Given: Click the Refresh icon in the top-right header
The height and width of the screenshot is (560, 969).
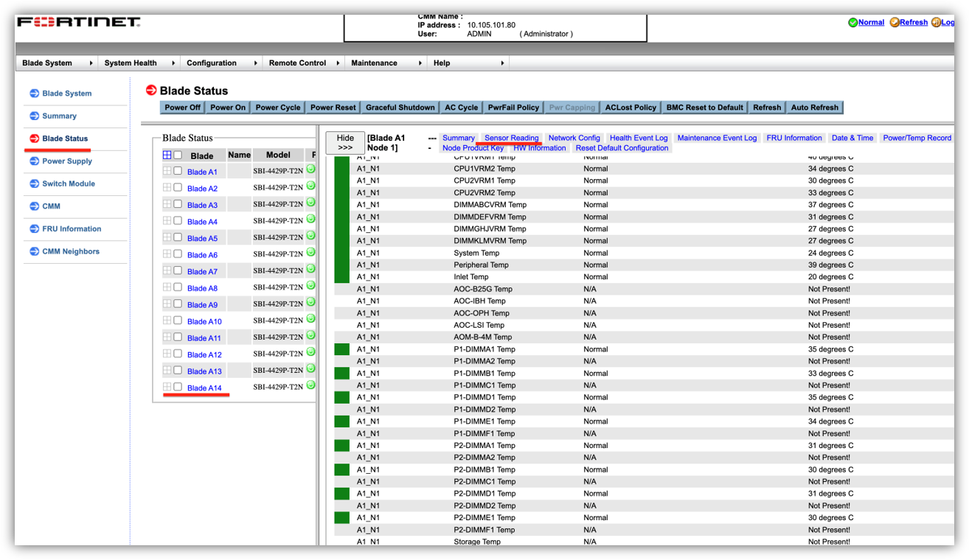Looking at the screenshot, I should tap(895, 23).
